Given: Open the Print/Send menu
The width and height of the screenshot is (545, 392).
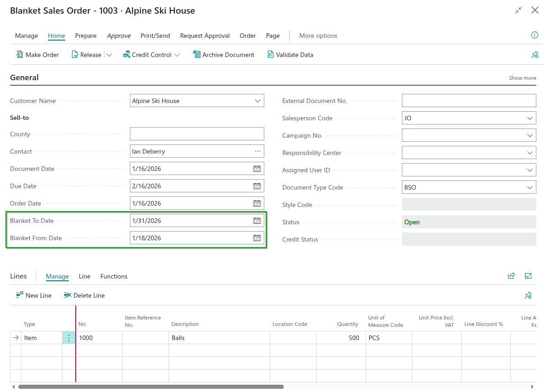Looking at the screenshot, I should click(155, 36).
